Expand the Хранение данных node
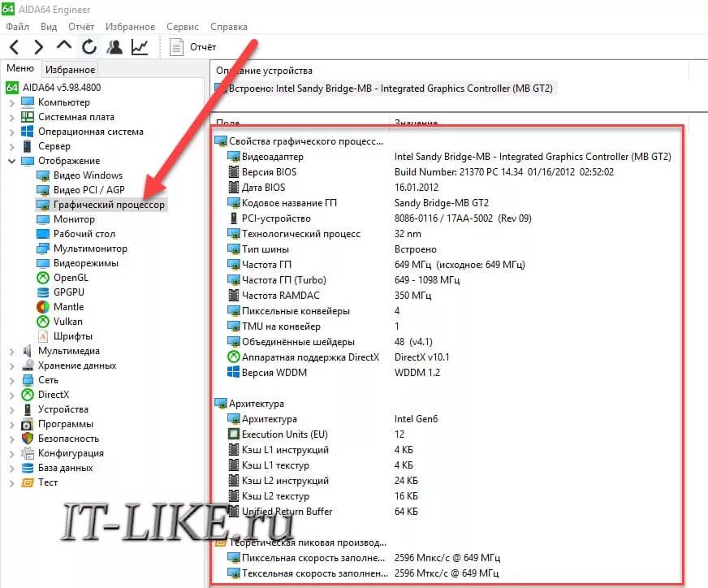Viewport: 708px width, 588px height. click(x=11, y=365)
